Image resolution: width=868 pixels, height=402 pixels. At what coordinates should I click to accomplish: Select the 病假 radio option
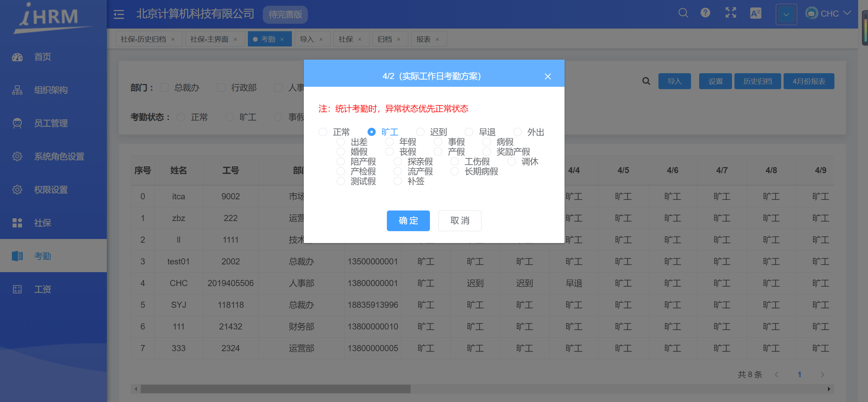click(487, 142)
